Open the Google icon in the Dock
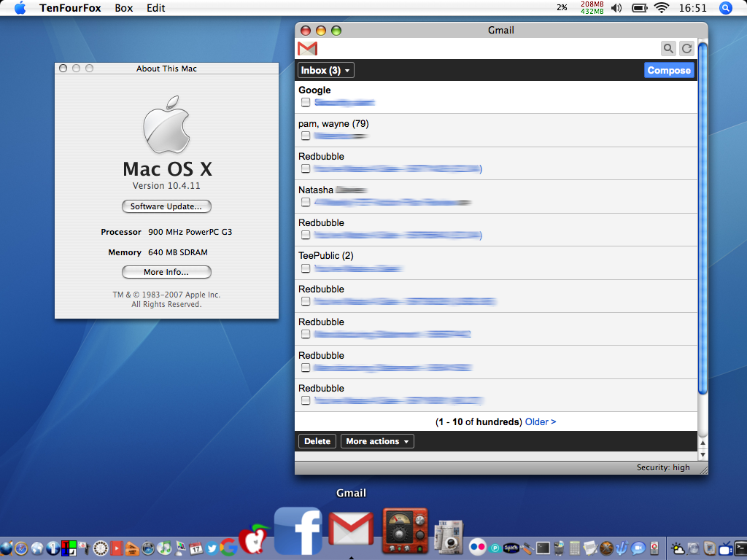Screen dimensions: 747x560 (x=228, y=547)
